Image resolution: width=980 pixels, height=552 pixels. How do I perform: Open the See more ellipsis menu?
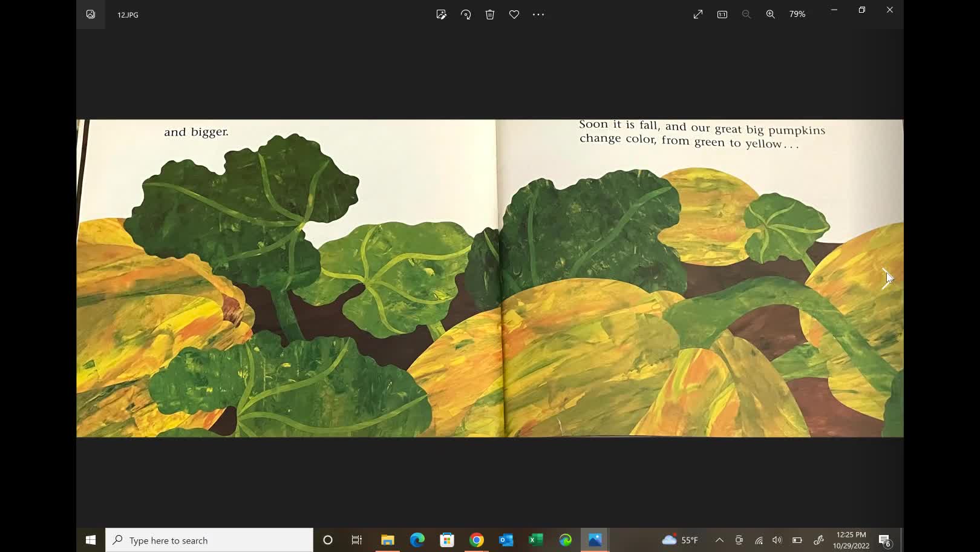(x=538, y=15)
